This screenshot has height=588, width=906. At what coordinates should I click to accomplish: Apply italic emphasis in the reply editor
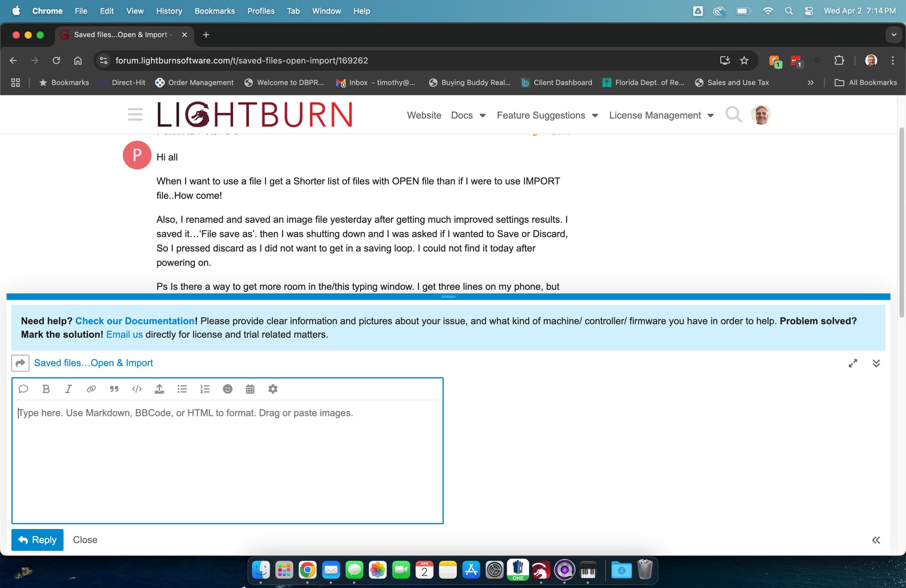point(68,389)
